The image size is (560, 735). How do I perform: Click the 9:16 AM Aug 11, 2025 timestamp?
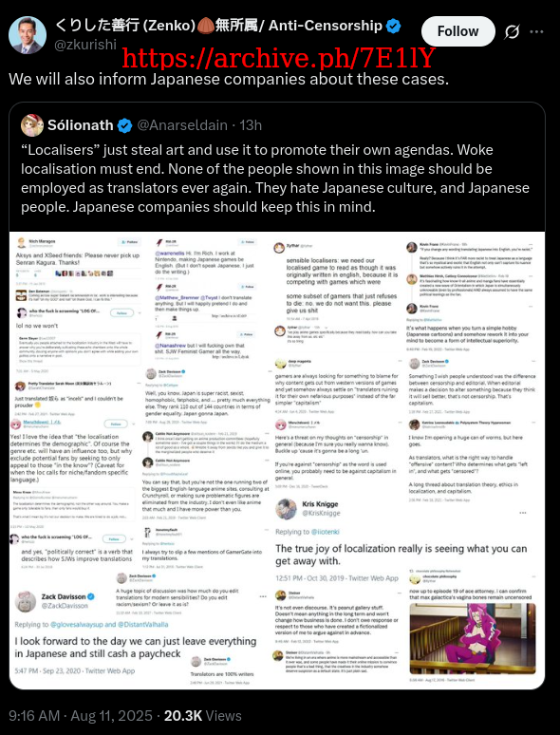click(x=81, y=716)
